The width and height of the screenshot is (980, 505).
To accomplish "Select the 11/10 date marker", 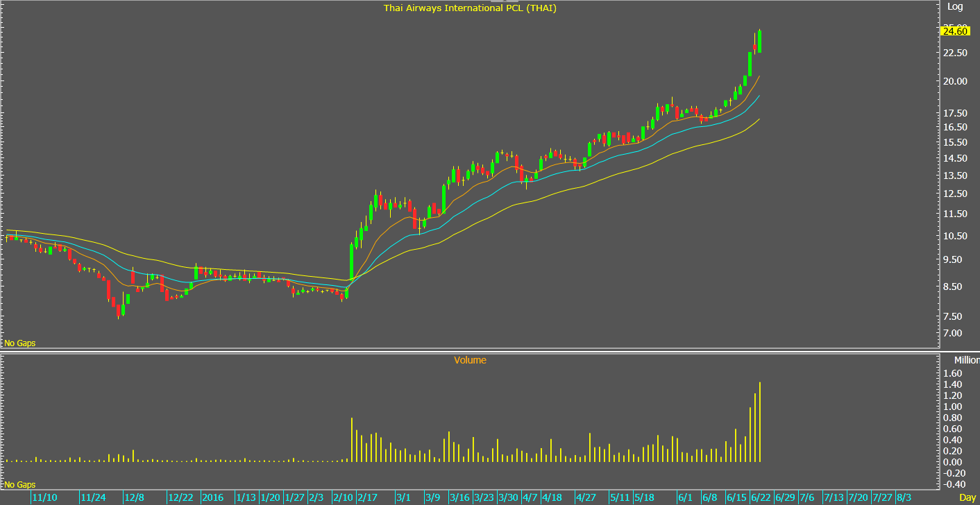I will coord(44,498).
